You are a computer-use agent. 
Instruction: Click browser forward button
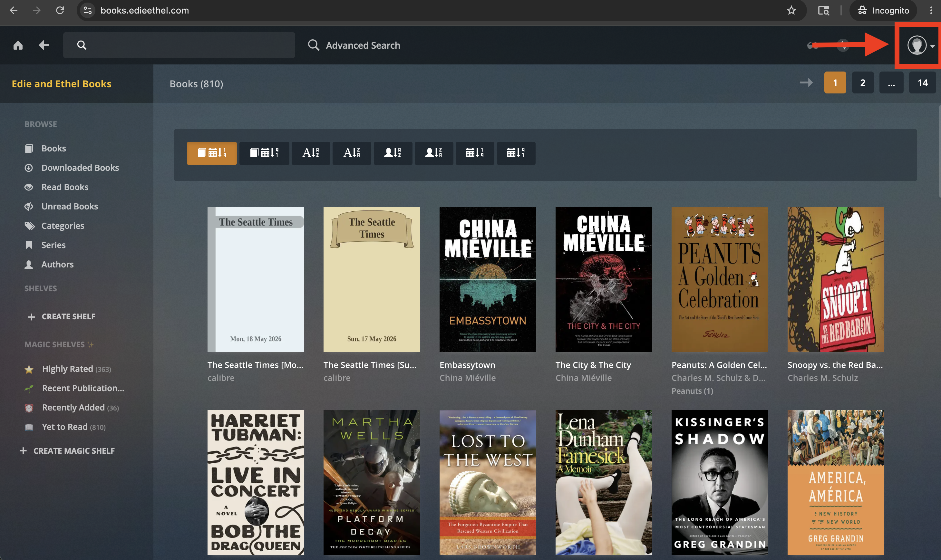pos(37,10)
